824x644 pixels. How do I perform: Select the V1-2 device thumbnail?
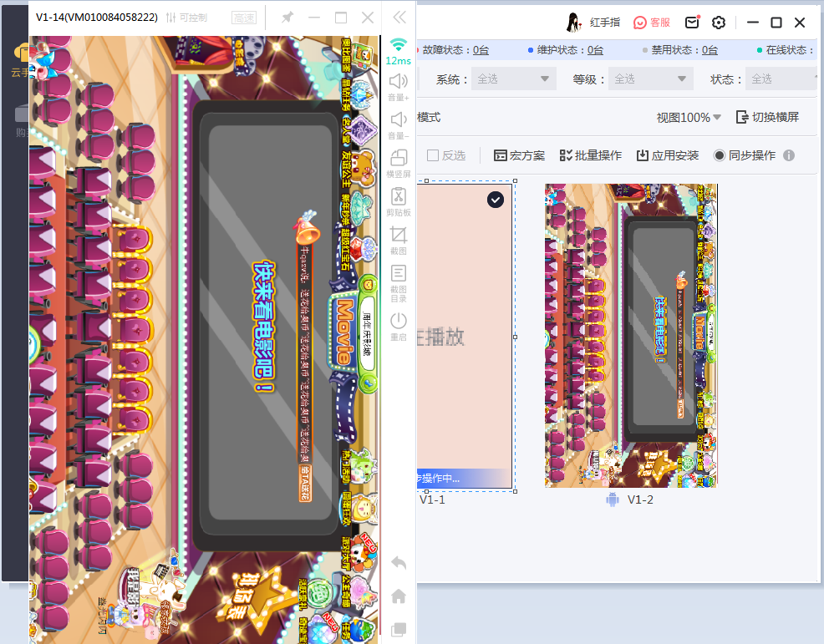tap(631, 336)
